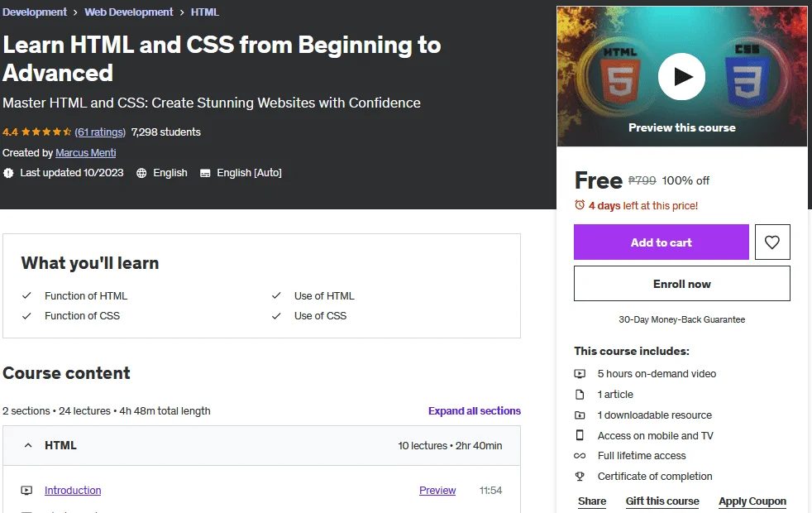Image resolution: width=812 pixels, height=513 pixels.
Task: Click the course title heading
Action: coord(222,59)
